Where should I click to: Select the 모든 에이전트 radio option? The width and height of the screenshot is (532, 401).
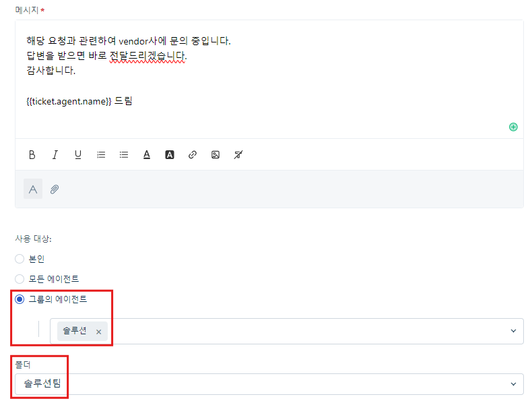[x=20, y=279]
